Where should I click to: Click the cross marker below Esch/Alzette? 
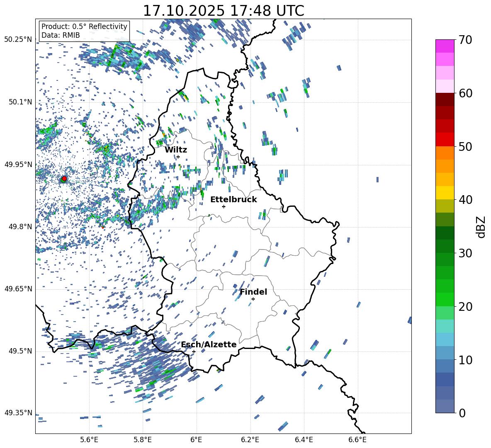pos(194,351)
